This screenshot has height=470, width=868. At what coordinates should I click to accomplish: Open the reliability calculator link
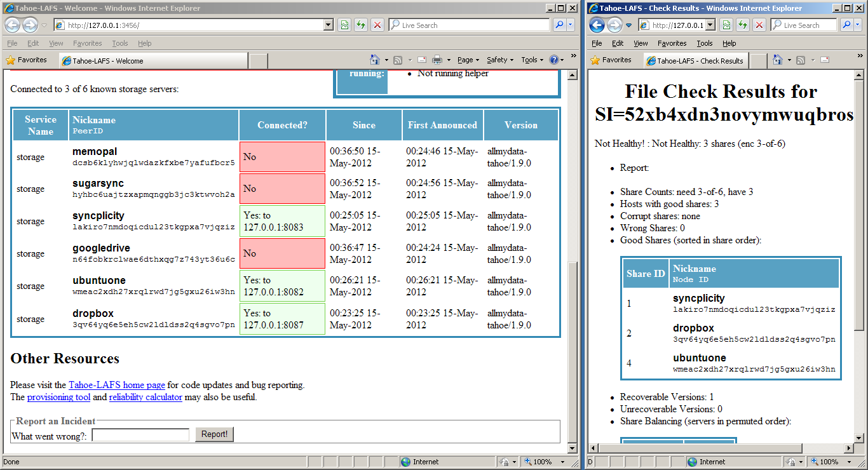[x=146, y=398]
